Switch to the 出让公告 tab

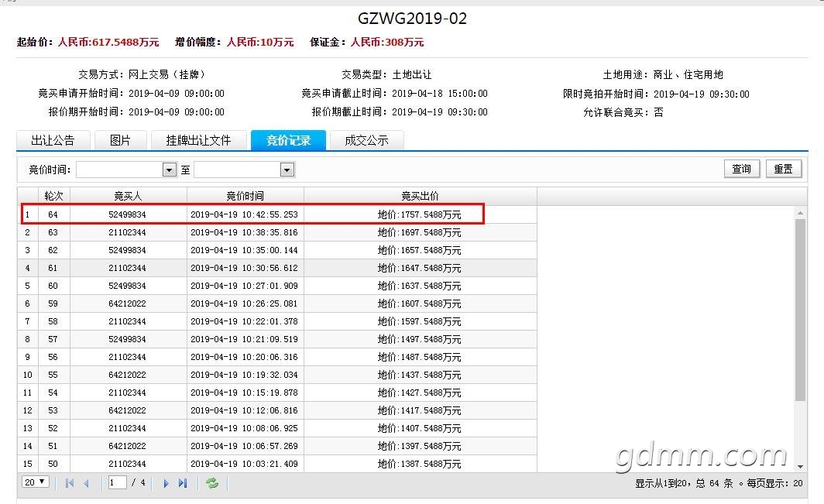(53, 140)
